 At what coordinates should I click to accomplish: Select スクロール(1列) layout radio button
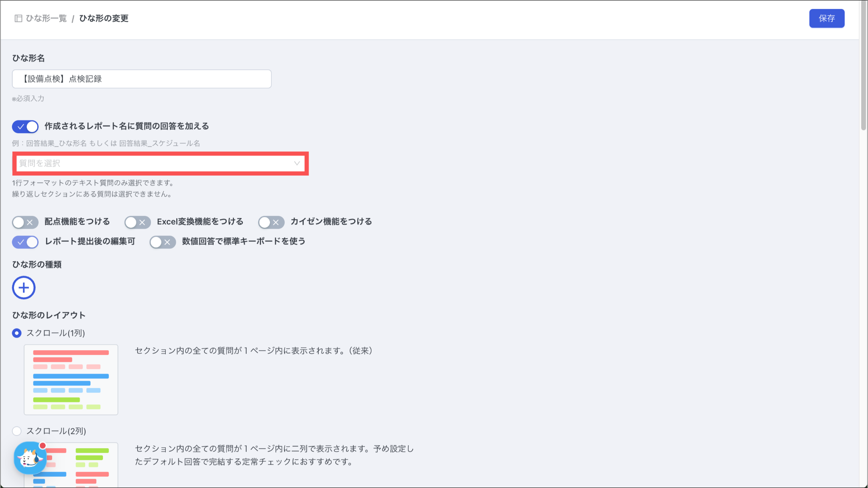point(17,333)
